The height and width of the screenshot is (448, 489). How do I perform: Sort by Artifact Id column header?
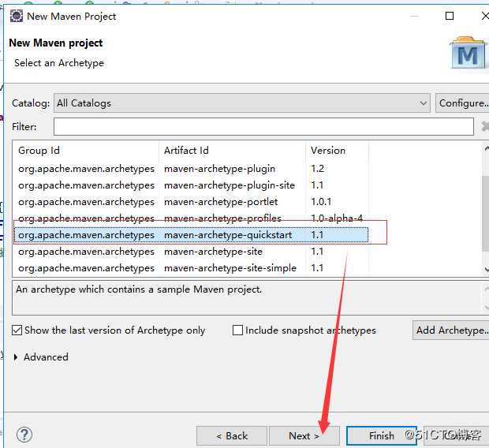(x=233, y=151)
